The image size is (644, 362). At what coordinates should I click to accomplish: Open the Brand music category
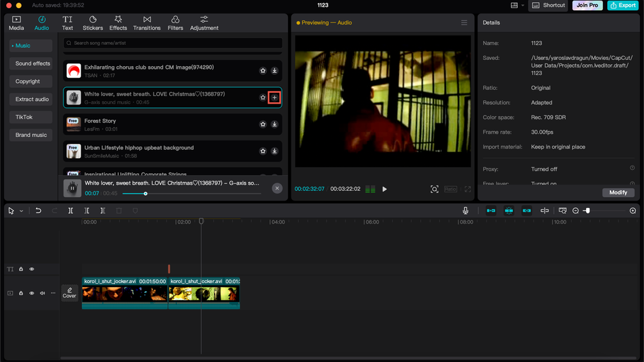(x=31, y=135)
